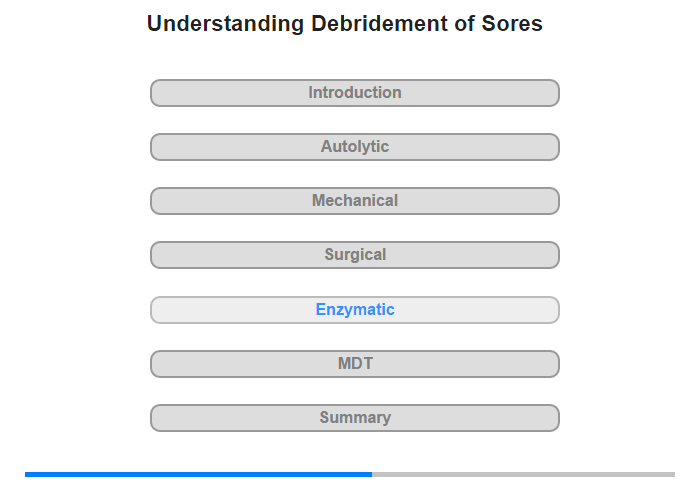Screen dimensions: 700x480
Task: Pick Surgical in the topic menu
Action: 355,255
